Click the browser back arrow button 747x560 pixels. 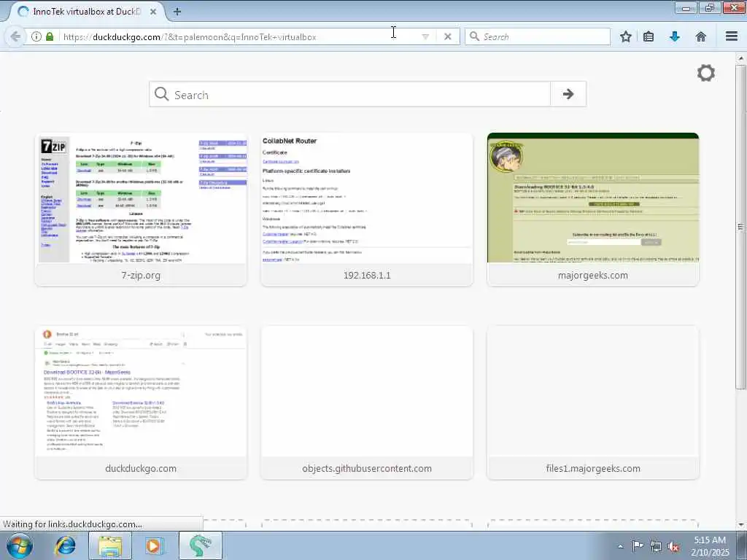pyautogui.click(x=15, y=36)
